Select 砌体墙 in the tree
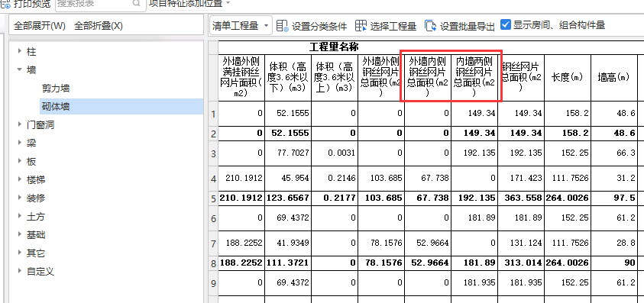Screen dimensions: 644x303 click(x=56, y=107)
